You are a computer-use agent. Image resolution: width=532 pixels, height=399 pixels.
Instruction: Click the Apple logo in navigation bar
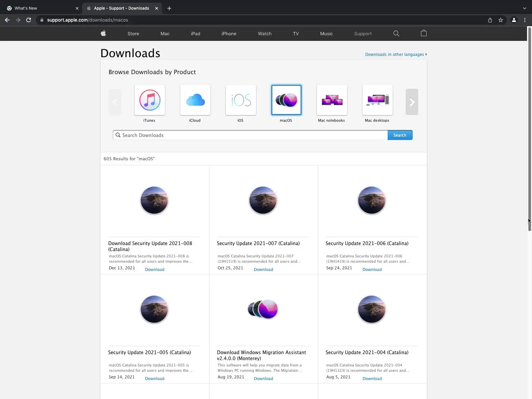point(103,33)
